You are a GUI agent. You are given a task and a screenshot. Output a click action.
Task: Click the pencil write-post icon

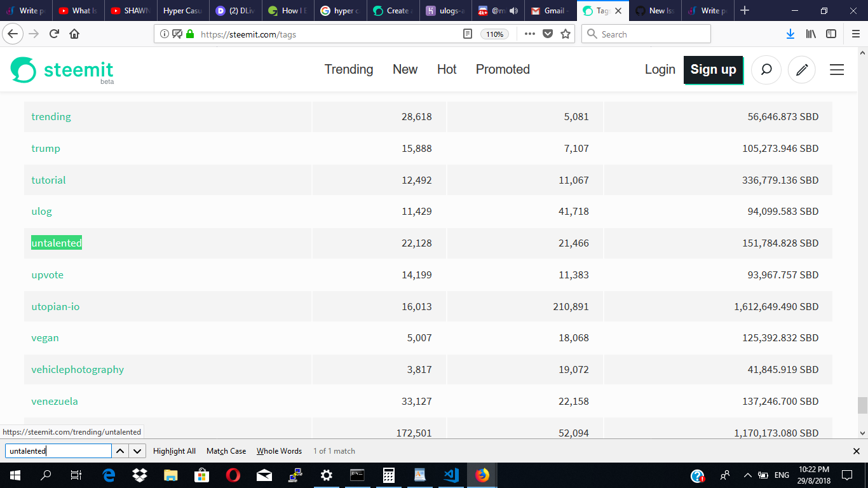[802, 70]
